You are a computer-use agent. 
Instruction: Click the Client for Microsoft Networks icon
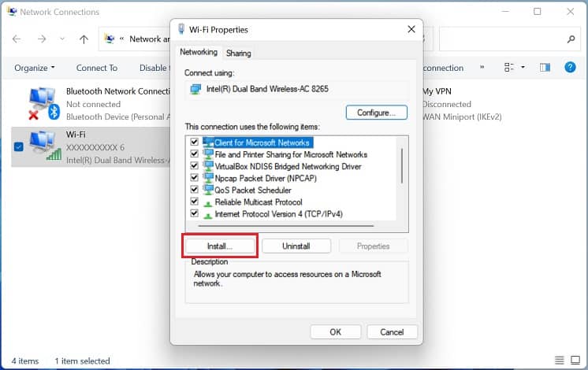[208, 142]
